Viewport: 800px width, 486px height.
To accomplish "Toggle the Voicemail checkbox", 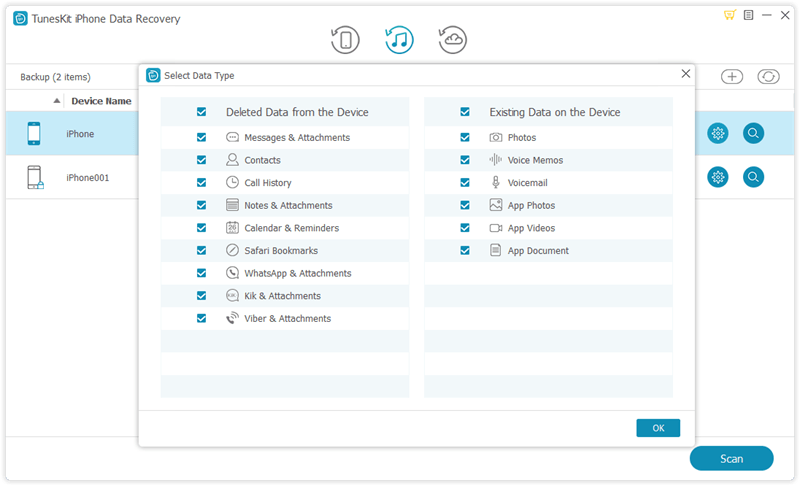I will point(465,182).
